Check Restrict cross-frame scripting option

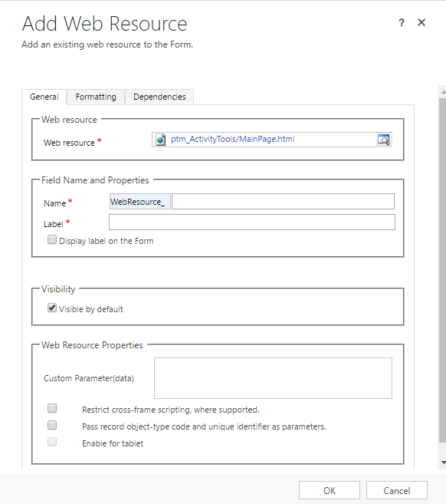pos(52,408)
